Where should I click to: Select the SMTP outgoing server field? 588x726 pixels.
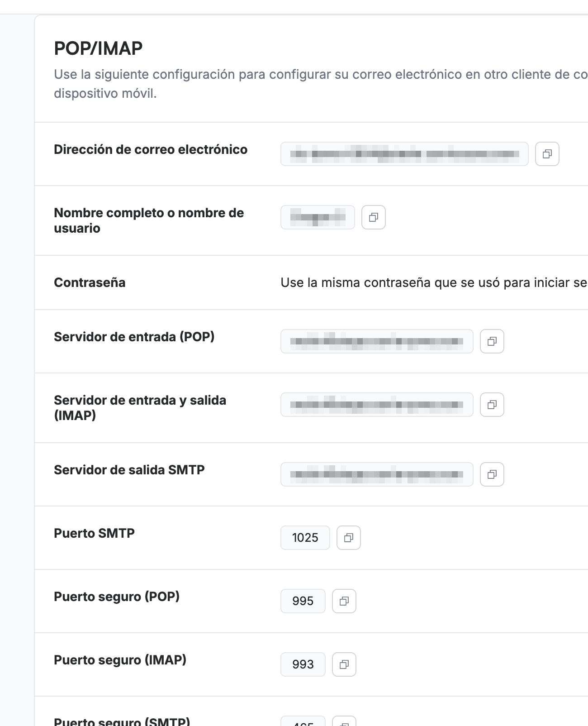click(x=377, y=474)
